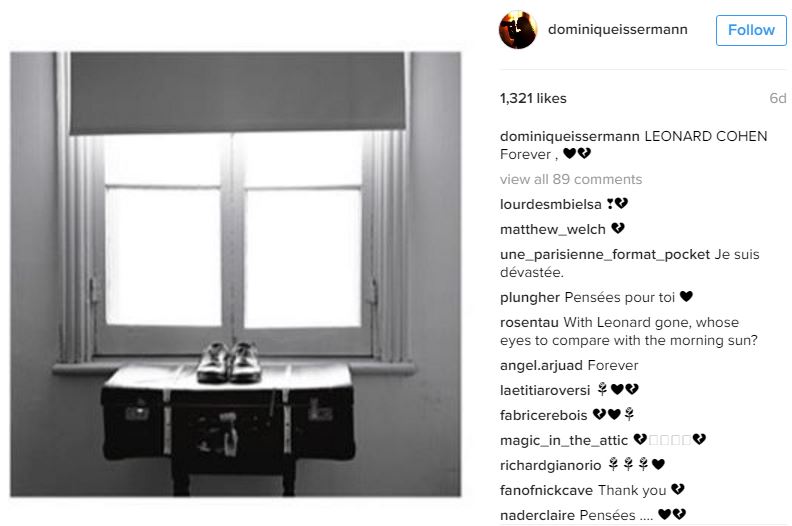Visit rosentau's profile from comment
This screenshot has width=792, height=526.
529,322
